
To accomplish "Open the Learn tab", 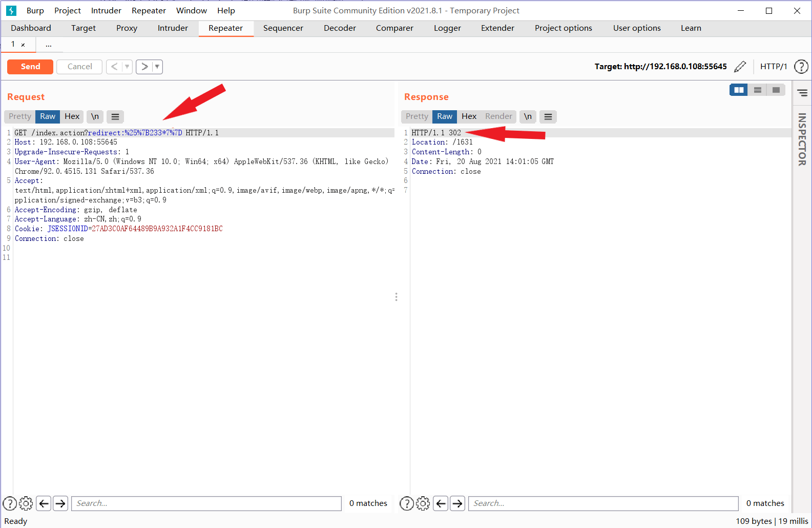I will (691, 28).
